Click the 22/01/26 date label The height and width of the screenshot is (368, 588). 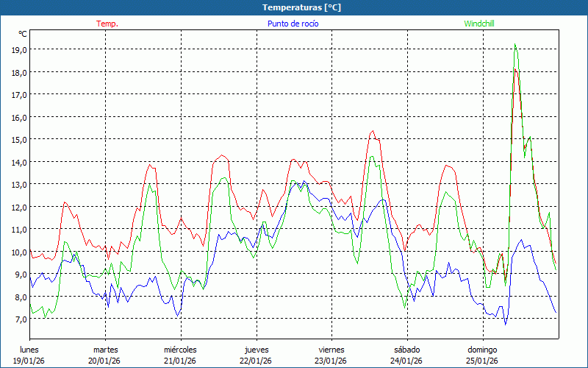(x=256, y=361)
